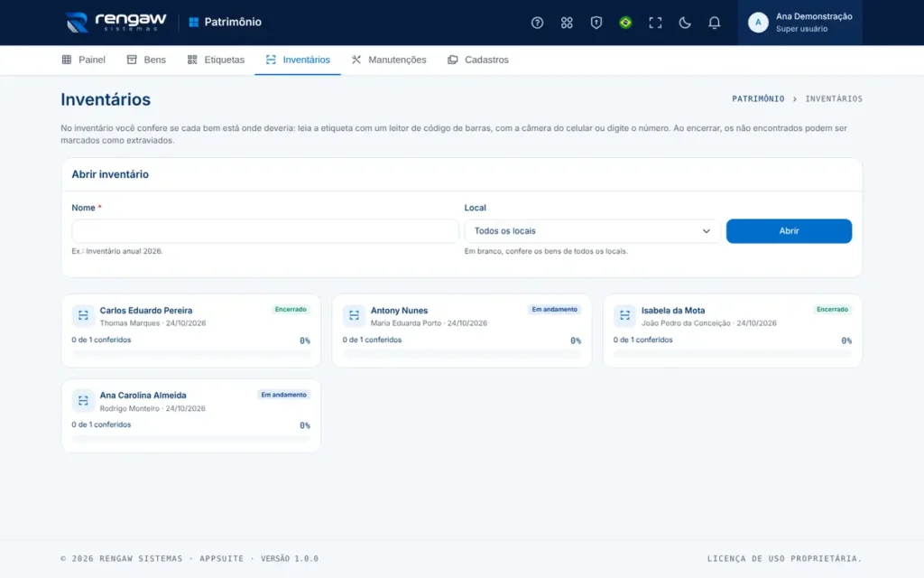This screenshot has width=924, height=578.
Task: Select the Inventários tab
Action: click(298, 60)
